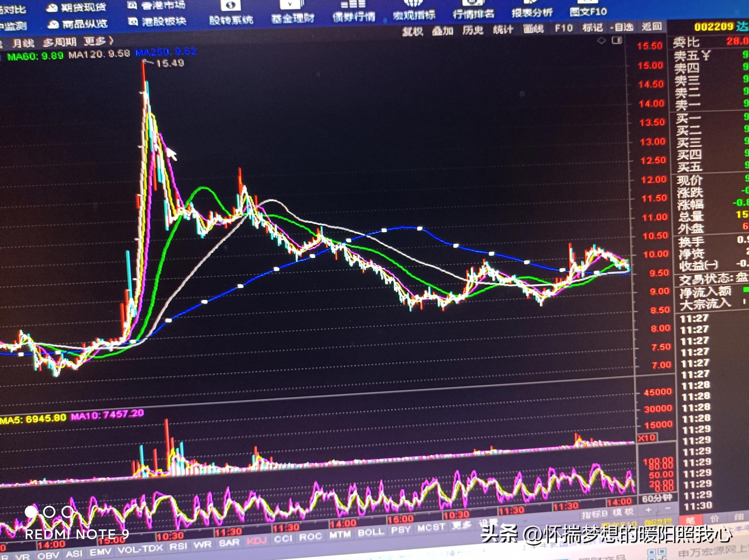Click 复权 in chart toolbar
The height and width of the screenshot is (560, 749).
413,31
